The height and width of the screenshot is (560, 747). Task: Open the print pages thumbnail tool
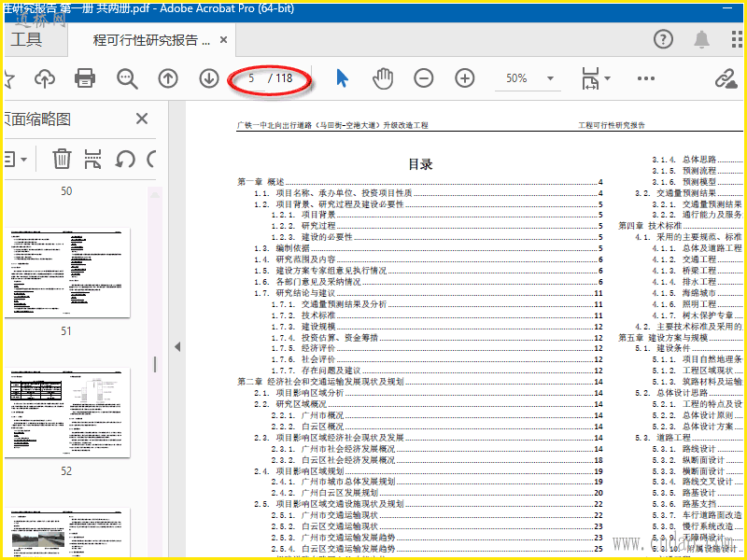click(x=92, y=159)
